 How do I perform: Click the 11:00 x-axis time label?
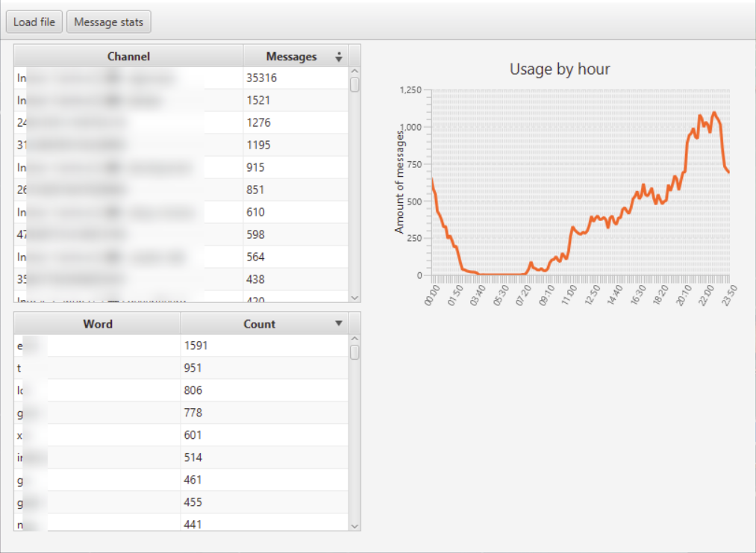coord(569,295)
